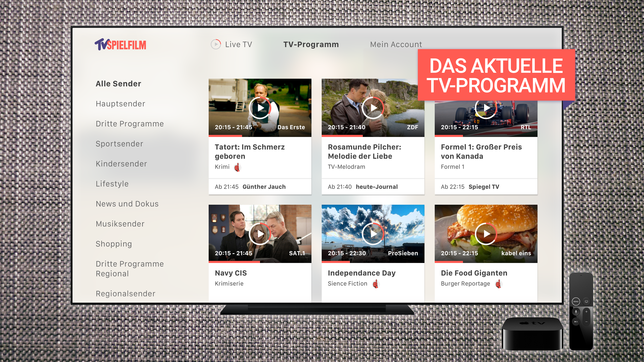The height and width of the screenshot is (362, 644).
Task: Click the Burger Reportage genre text
Action: click(465, 284)
